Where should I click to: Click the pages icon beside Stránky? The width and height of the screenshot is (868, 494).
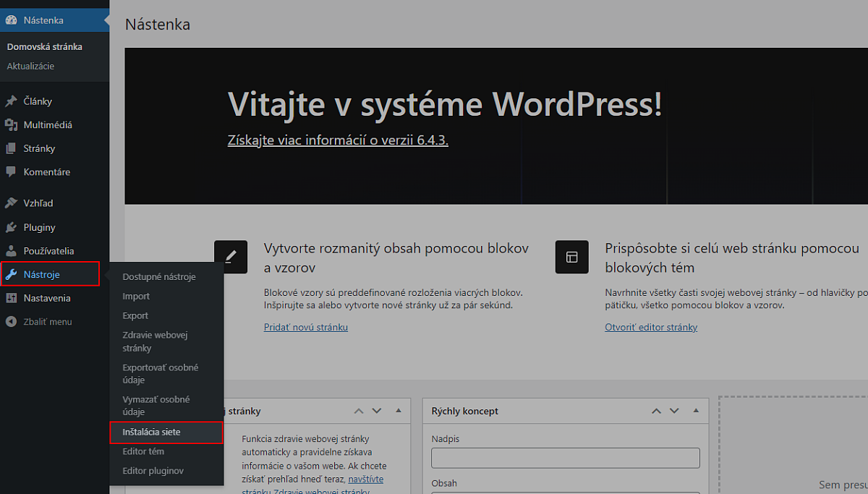point(11,148)
